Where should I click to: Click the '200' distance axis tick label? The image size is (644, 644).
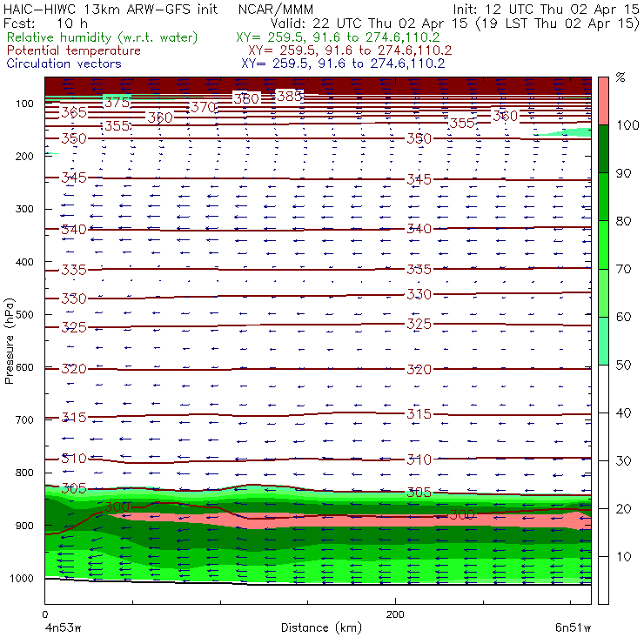[x=395, y=614]
